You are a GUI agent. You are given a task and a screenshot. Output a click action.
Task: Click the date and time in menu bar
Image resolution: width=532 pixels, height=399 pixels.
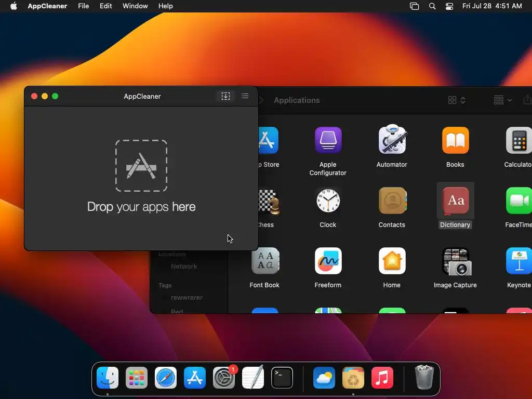tap(492, 6)
